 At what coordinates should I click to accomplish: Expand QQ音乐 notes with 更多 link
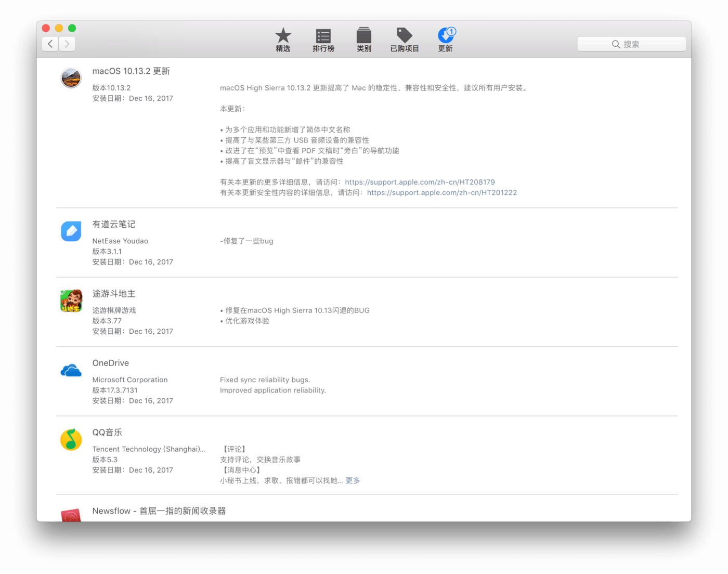coord(353,480)
